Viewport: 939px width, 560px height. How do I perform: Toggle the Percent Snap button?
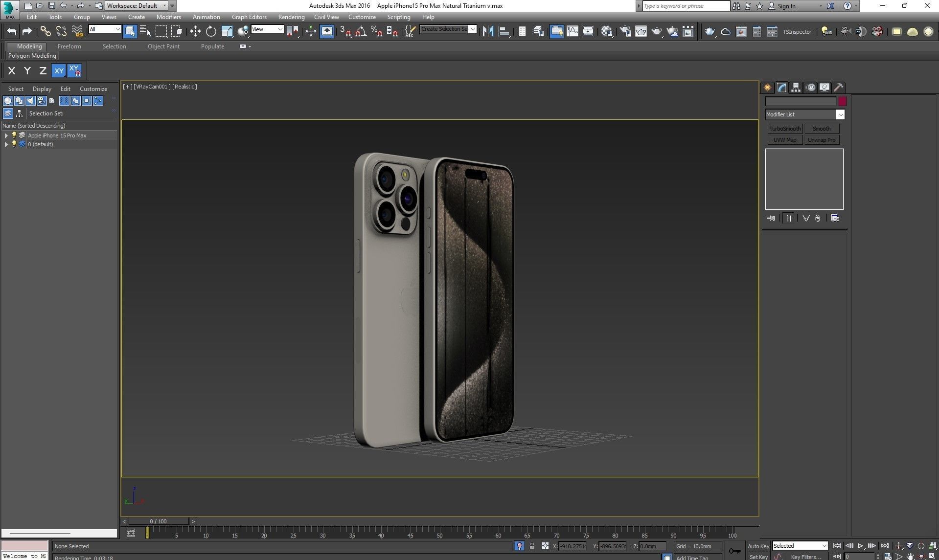point(376,31)
